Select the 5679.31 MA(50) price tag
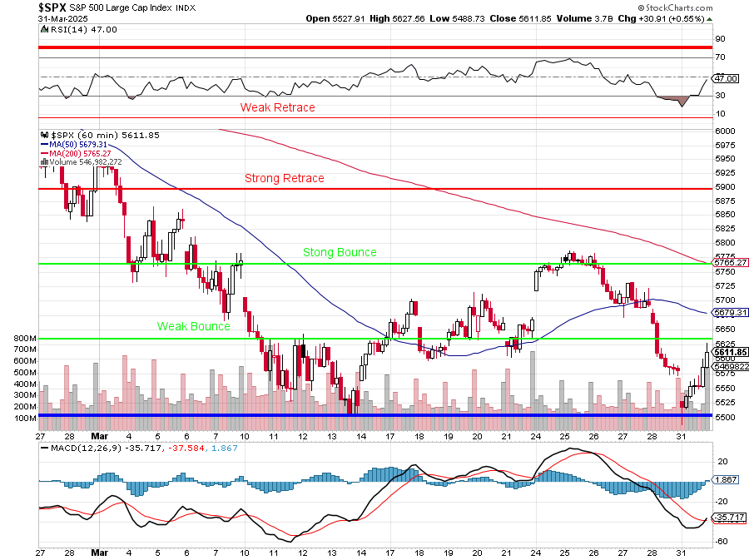749x560 pixels. pyautogui.click(x=730, y=313)
